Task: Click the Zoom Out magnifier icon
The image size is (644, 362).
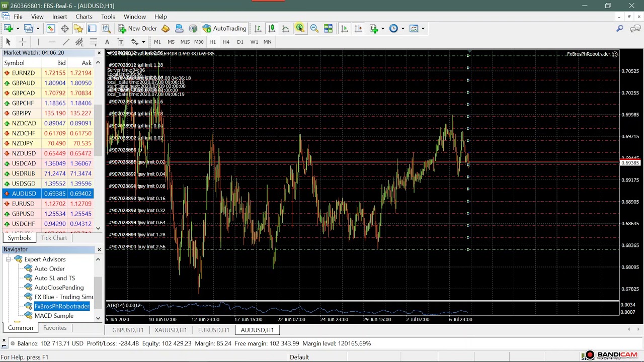Action: tap(314, 29)
